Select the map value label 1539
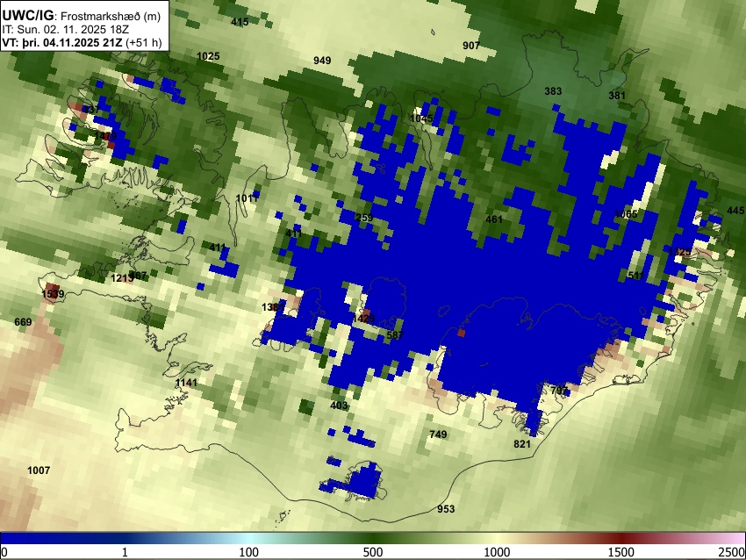 (x=53, y=294)
